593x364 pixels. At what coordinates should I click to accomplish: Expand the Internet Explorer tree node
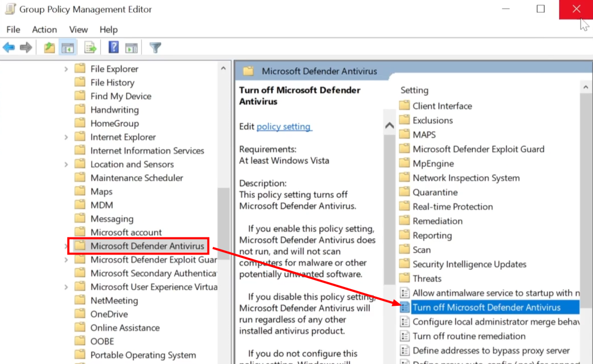point(66,137)
